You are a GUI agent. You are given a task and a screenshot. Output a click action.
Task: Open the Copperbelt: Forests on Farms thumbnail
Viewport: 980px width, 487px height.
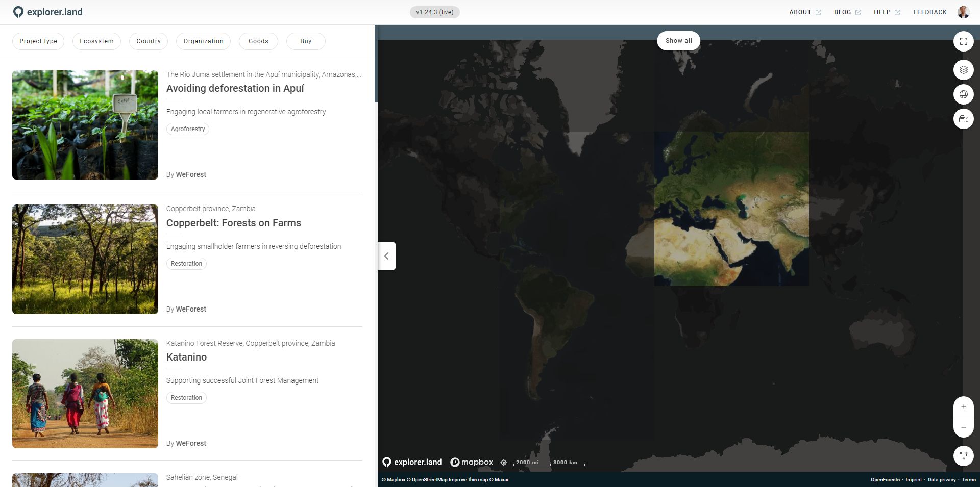pyautogui.click(x=85, y=259)
